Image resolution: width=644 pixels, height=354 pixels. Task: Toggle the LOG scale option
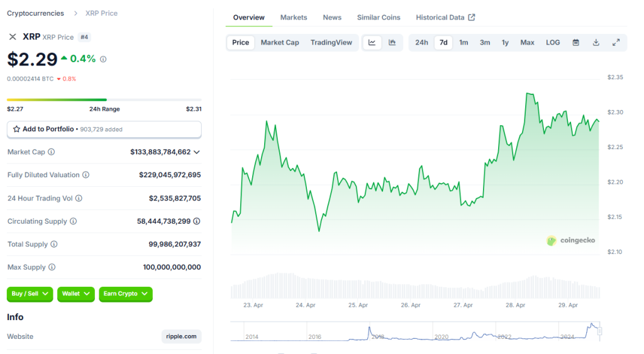click(553, 42)
